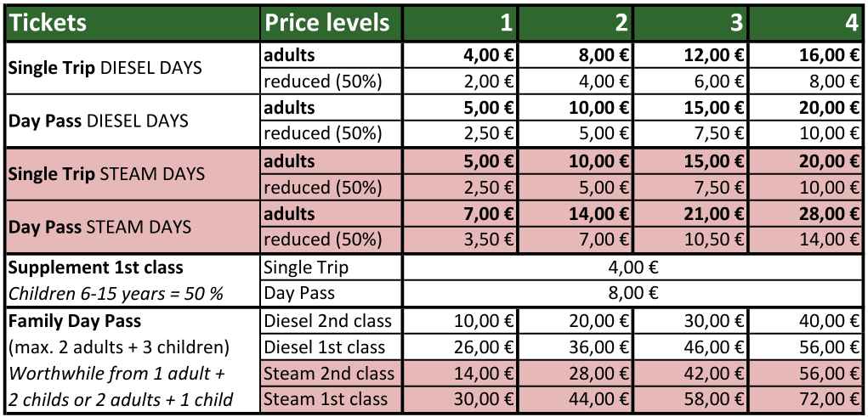Screen dimensions: 868x417
Task: Click the "Day Pass DIESEL DAYS" row label
Action: pyautogui.click(x=99, y=121)
